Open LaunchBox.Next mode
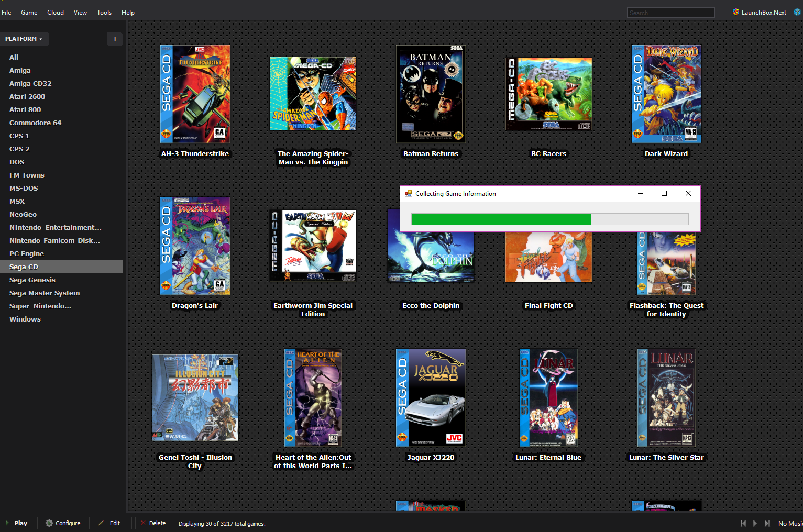Screen dimensions: 803x532 click(760, 12)
